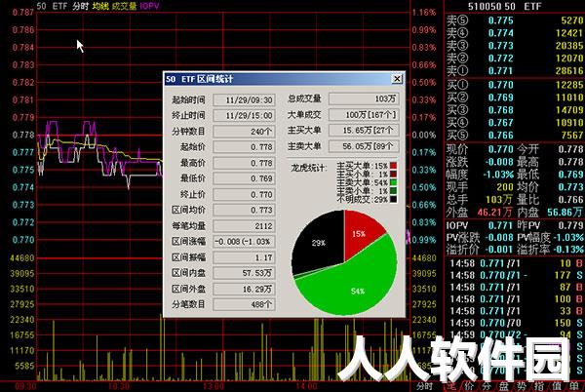Select the 买④ order row at 0.767
Image resolution: width=585 pixels, height=392 pixels.
point(515,122)
